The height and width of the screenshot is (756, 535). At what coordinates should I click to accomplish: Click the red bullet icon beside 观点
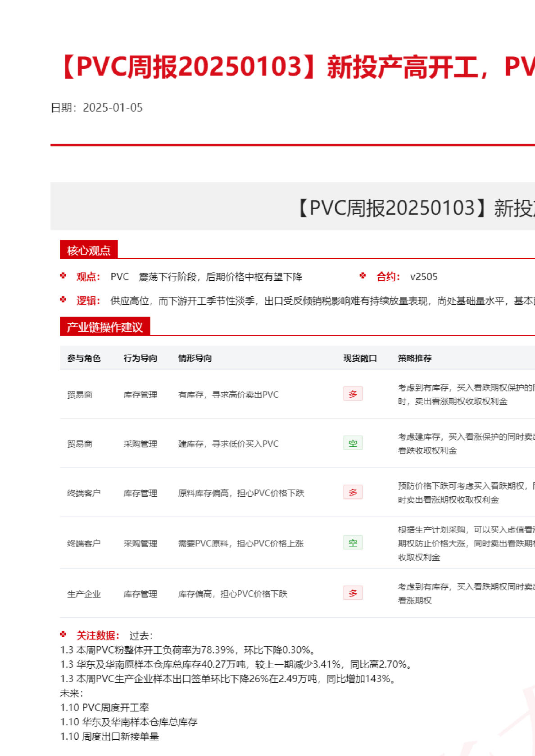63,276
